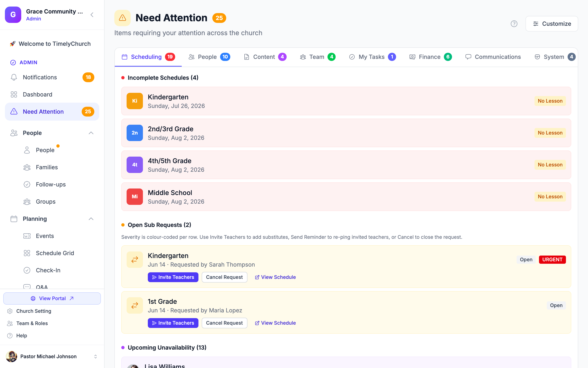The width and height of the screenshot is (588, 368).
Task: Open Welcome to TimelyChurch
Action: tap(52, 44)
